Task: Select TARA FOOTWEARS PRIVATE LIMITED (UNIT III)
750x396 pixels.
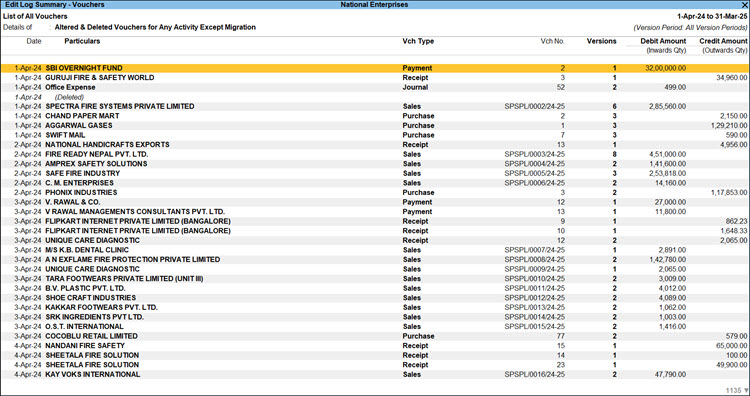Action: pyautogui.click(x=375, y=279)
